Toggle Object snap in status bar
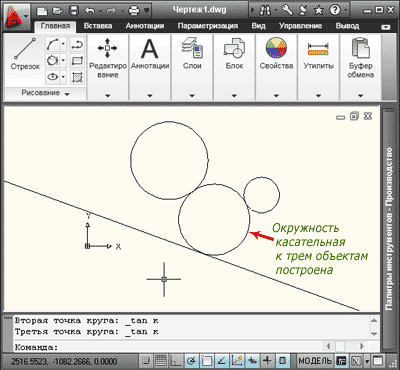 [206, 361]
